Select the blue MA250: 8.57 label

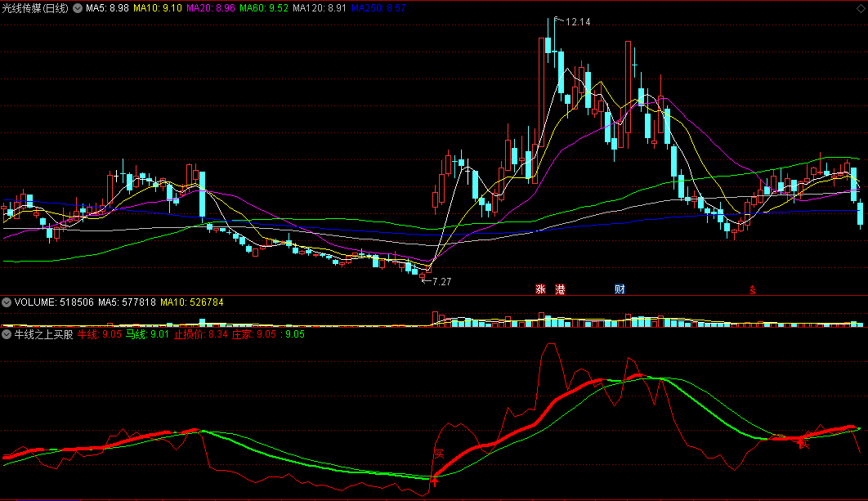pos(378,8)
